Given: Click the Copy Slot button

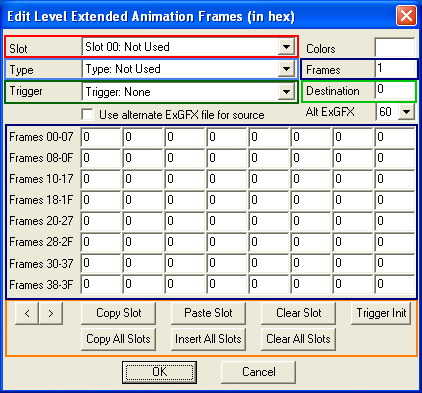Looking at the screenshot, I should (x=118, y=313).
